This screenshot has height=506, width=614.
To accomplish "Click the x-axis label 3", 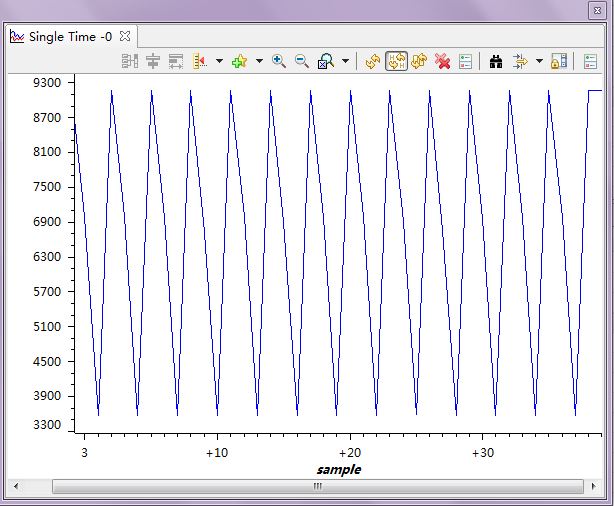I will tap(84, 453).
